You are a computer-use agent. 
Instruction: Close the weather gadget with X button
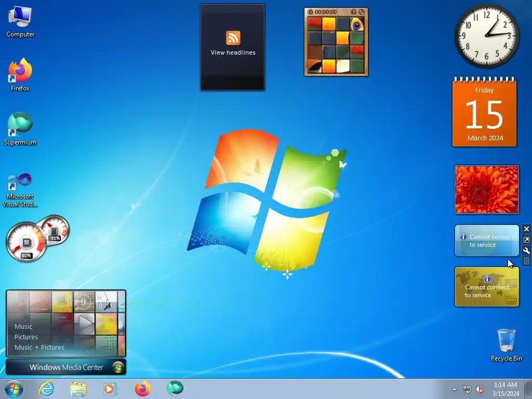click(527, 229)
